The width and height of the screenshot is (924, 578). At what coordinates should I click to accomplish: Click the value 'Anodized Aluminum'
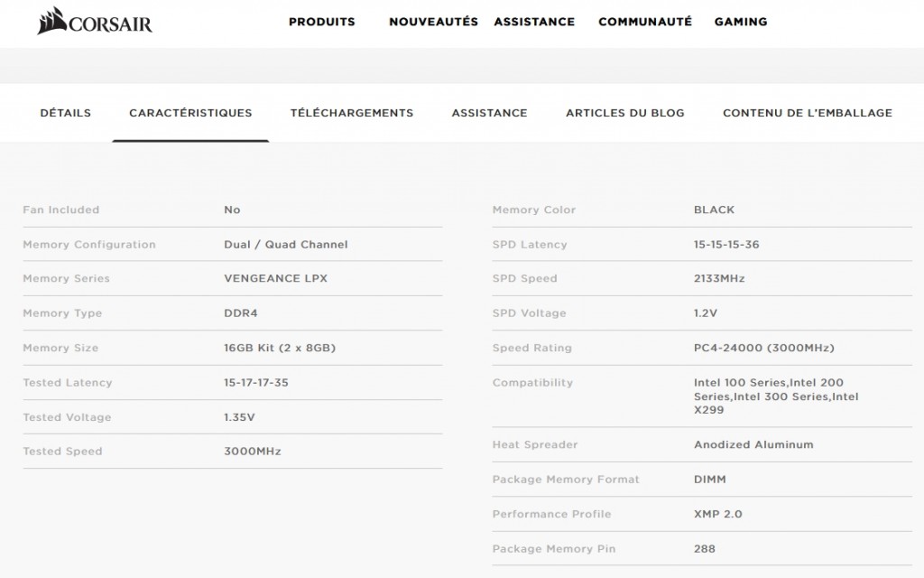click(x=753, y=444)
